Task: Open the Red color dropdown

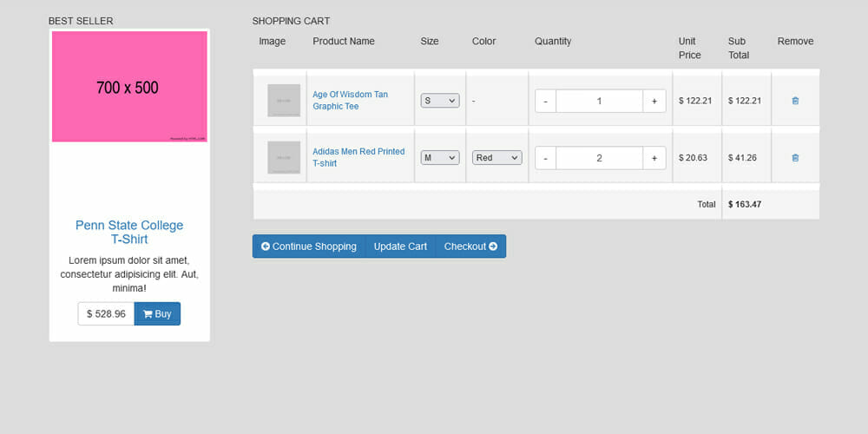Action: coord(497,158)
